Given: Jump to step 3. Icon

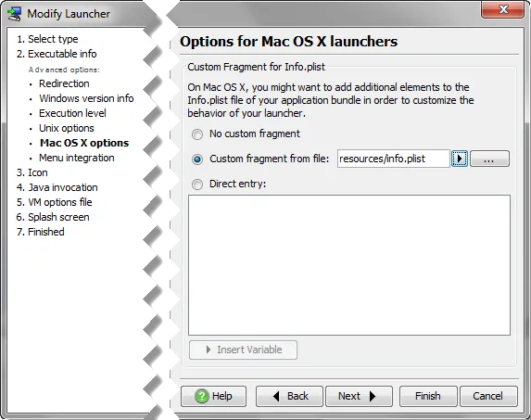Looking at the screenshot, I should tap(32, 172).
